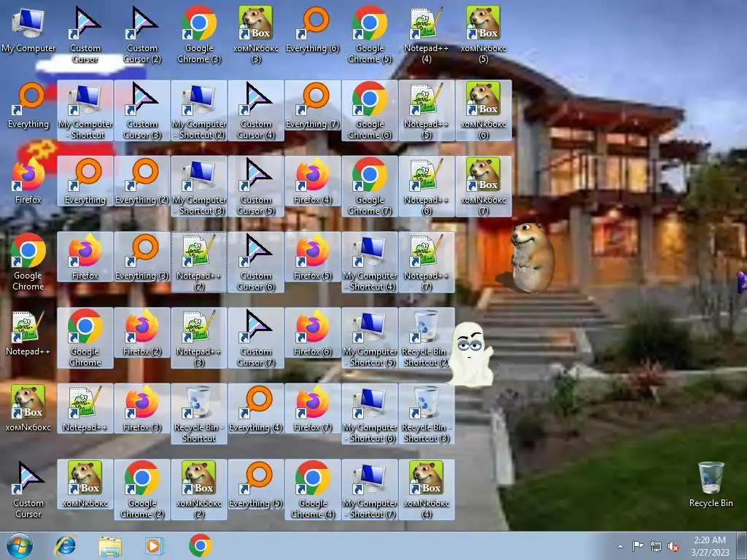
Task: Select the Everything (5) icon
Action: pyautogui.click(x=256, y=484)
